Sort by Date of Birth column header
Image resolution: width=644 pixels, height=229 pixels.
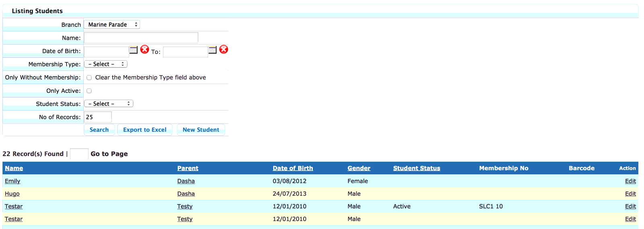pos(293,168)
